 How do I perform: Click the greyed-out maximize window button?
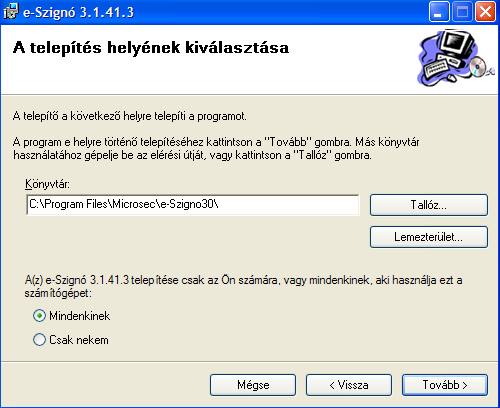[x=462, y=12]
